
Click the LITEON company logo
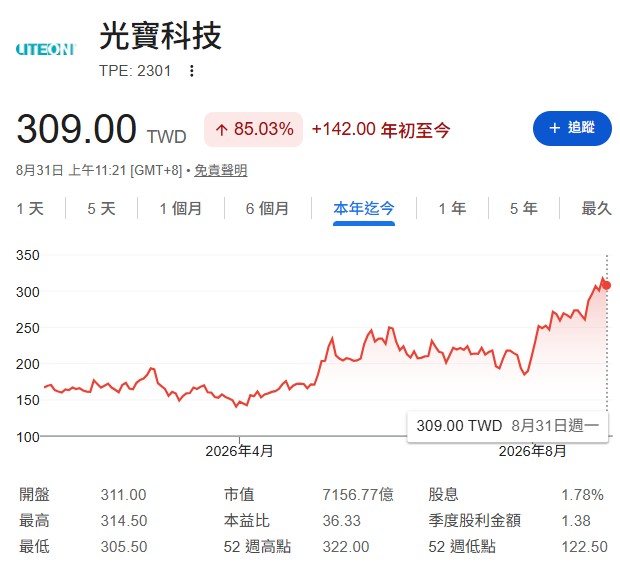(45, 49)
